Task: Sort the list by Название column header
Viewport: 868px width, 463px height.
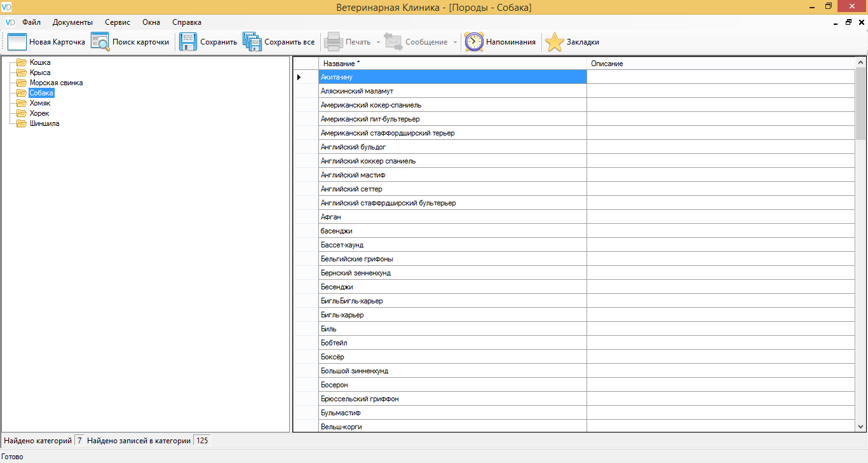Action: pos(452,64)
